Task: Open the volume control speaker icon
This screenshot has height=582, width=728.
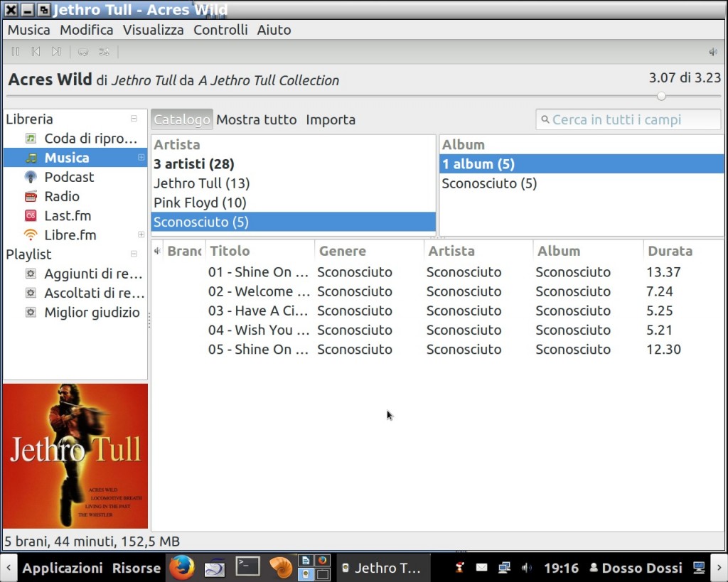Action: tap(713, 52)
